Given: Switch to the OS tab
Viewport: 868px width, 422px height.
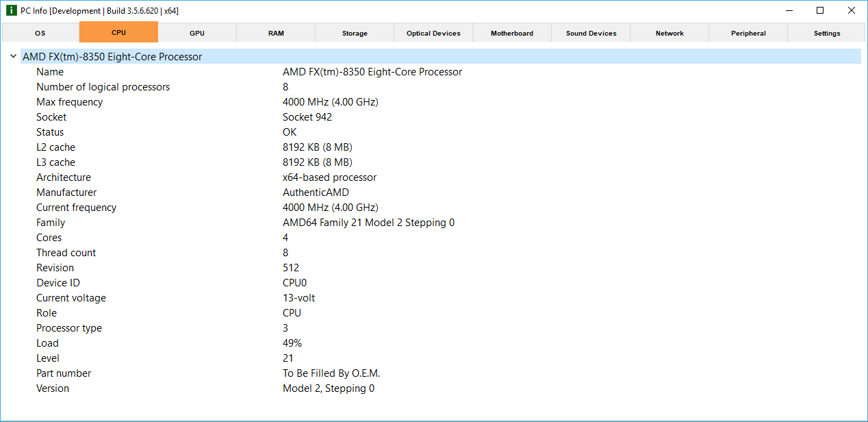Looking at the screenshot, I should 40,33.
